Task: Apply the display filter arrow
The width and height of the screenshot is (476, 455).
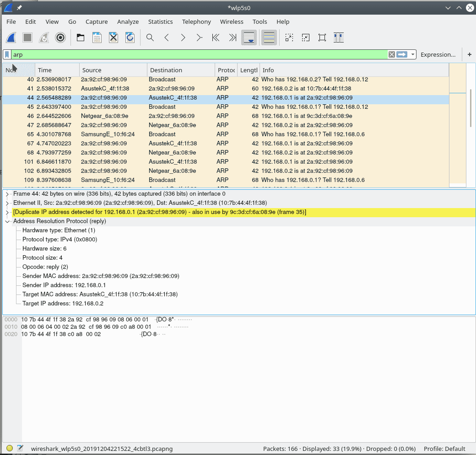Action: pyautogui.click(x=402, y=54)
